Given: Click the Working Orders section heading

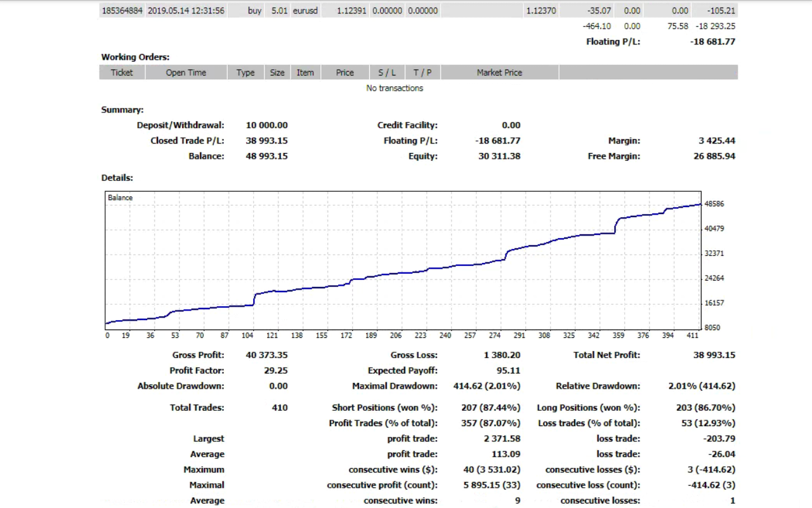Looking at the screenshot, I should pos(135,57).
